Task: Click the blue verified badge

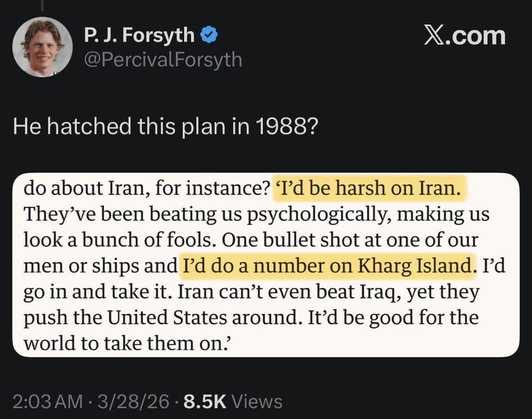Action: coord(209,35)
